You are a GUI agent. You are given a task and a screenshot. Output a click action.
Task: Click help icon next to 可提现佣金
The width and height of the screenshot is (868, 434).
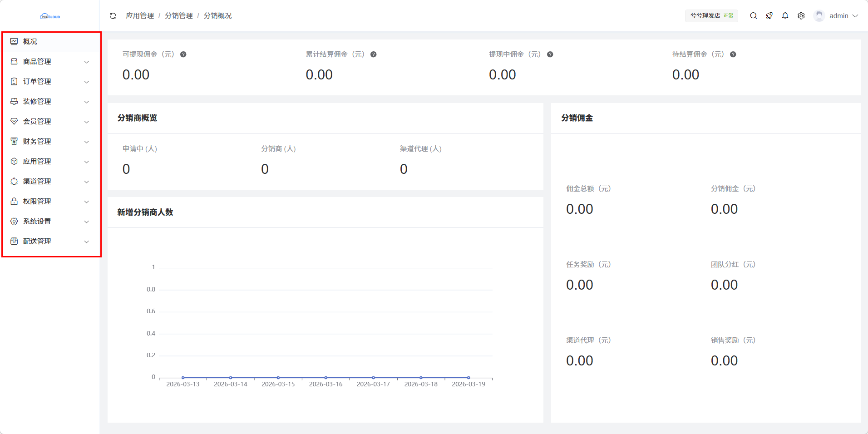point(183,54)
